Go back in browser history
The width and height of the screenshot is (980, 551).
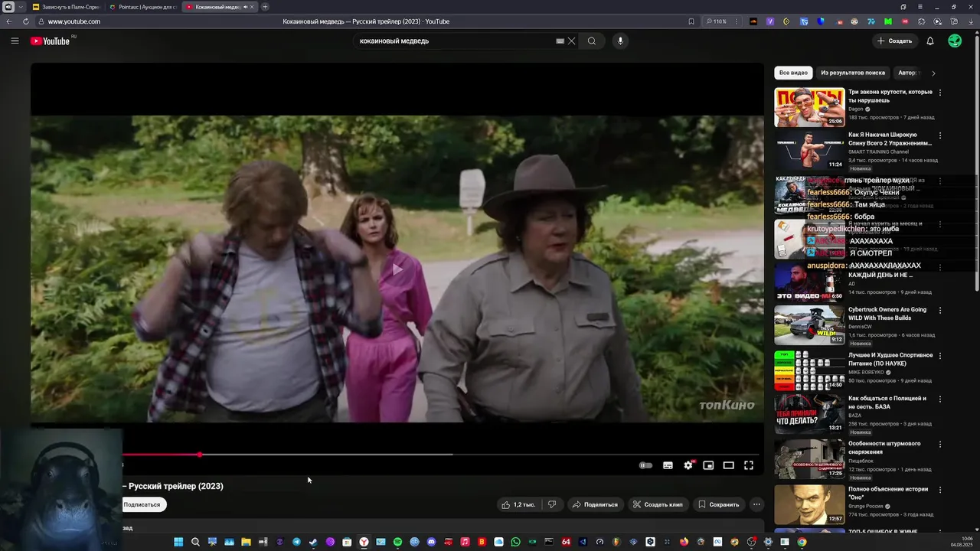8,21
